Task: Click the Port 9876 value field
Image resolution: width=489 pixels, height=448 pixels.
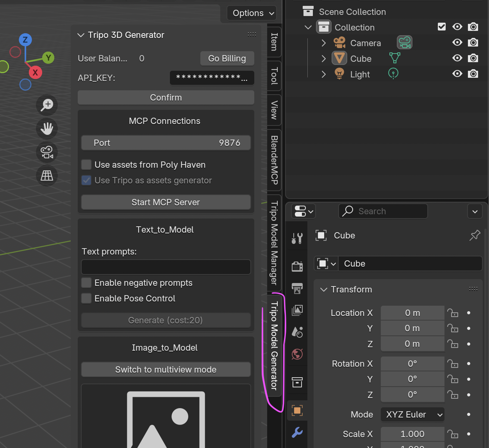Action: pyautogui.click(x=166, y=143)
